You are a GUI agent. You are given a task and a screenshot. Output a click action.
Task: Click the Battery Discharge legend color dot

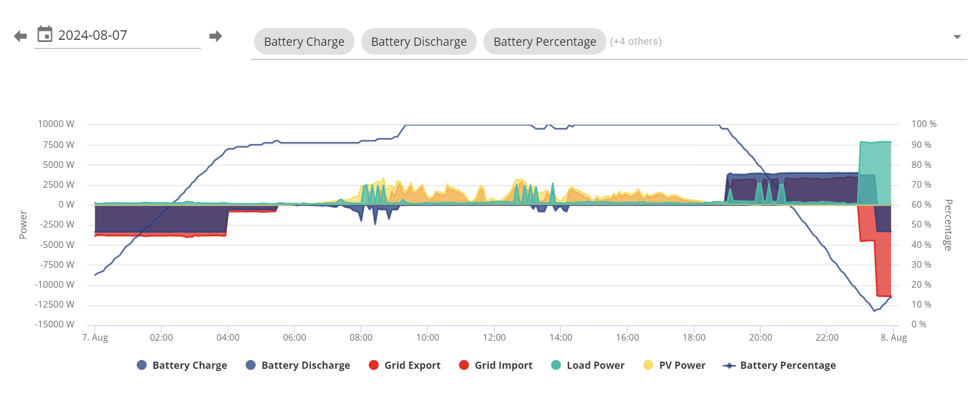(250, 365)
